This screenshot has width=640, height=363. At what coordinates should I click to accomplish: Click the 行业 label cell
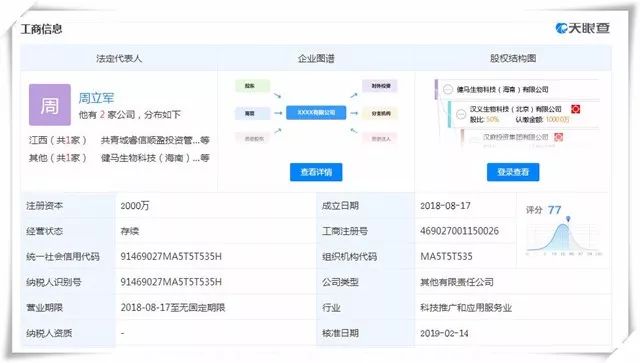click(x=365, y=307)
